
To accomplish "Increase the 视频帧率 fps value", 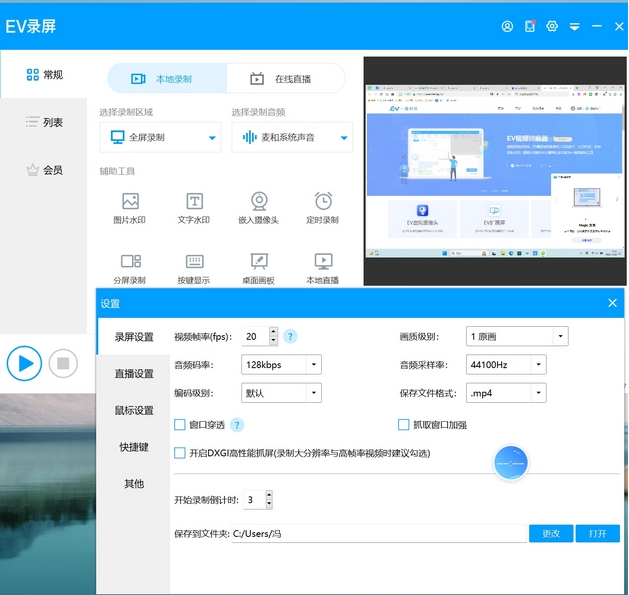I will coord(273,332).
